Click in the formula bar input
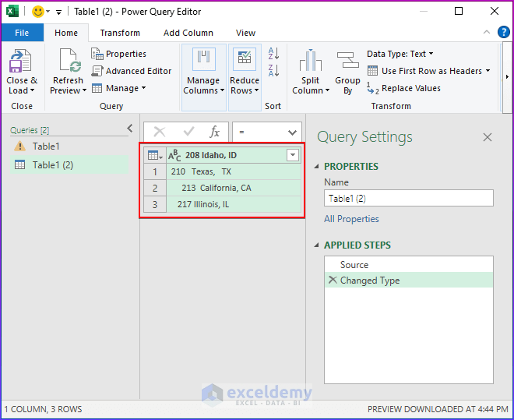This screenshot has width=514, height=420. [259, 132]
